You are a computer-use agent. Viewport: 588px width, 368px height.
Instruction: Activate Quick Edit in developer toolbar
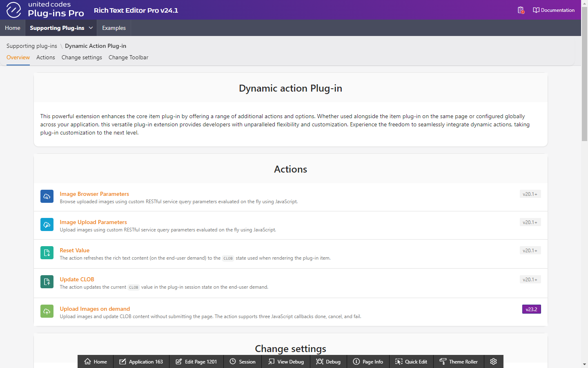412,361
